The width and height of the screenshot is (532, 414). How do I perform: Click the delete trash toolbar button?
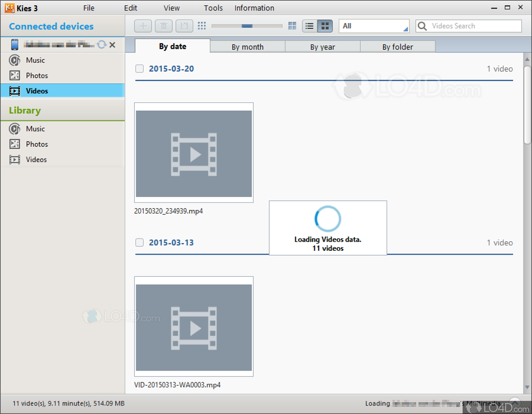(x=164, y=26)
